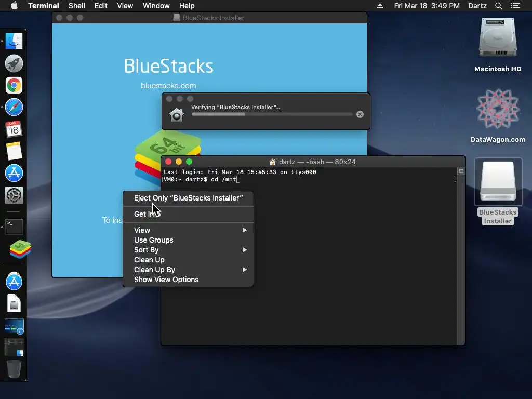The height and width of the screenshot is (399, 532).
Task: Expand View submenu in context menu
Action: pos(188,230)
